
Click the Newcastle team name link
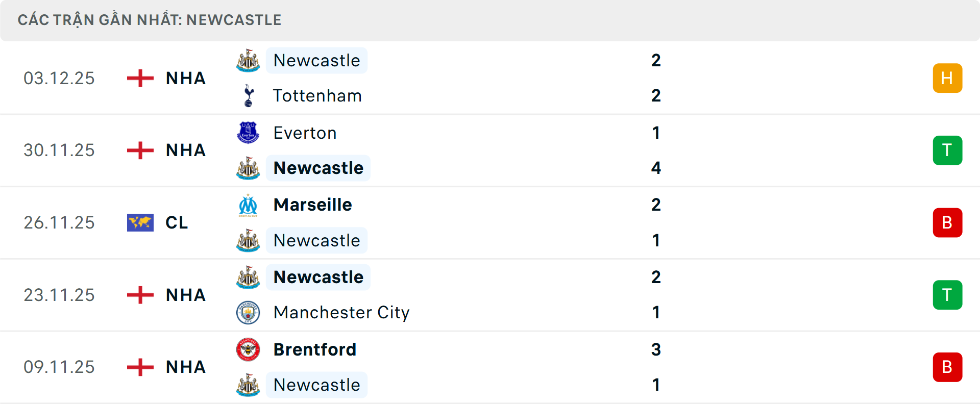(317, 60)
